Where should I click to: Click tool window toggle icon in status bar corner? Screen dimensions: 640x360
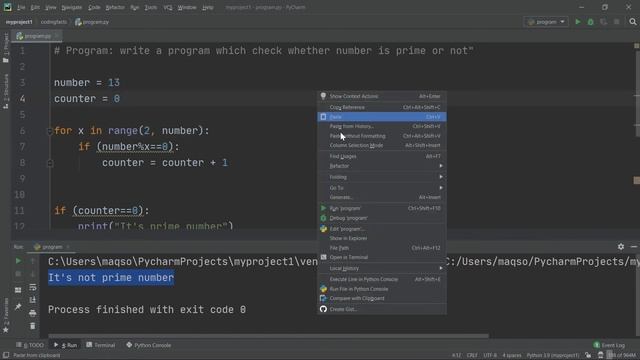[x=6, y=355]
